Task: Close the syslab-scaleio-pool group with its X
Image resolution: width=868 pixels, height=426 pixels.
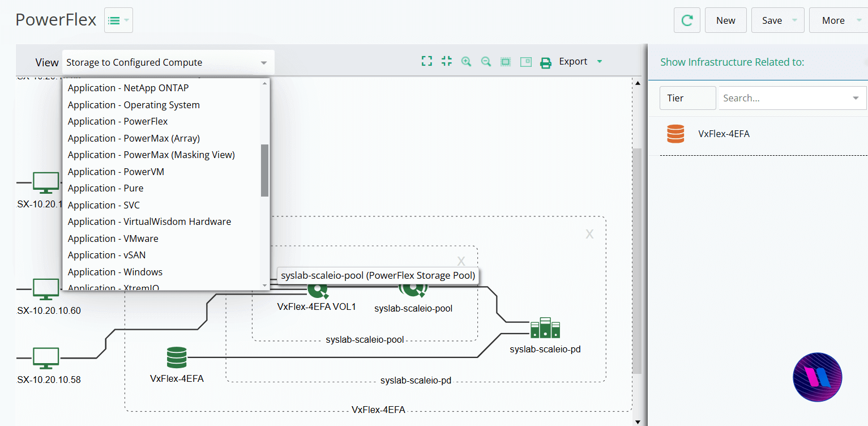Action: (x=461, y=261)
